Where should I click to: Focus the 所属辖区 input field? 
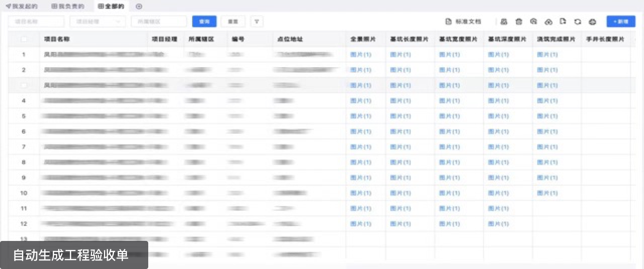pyautogui.click(x=159, y=22)
